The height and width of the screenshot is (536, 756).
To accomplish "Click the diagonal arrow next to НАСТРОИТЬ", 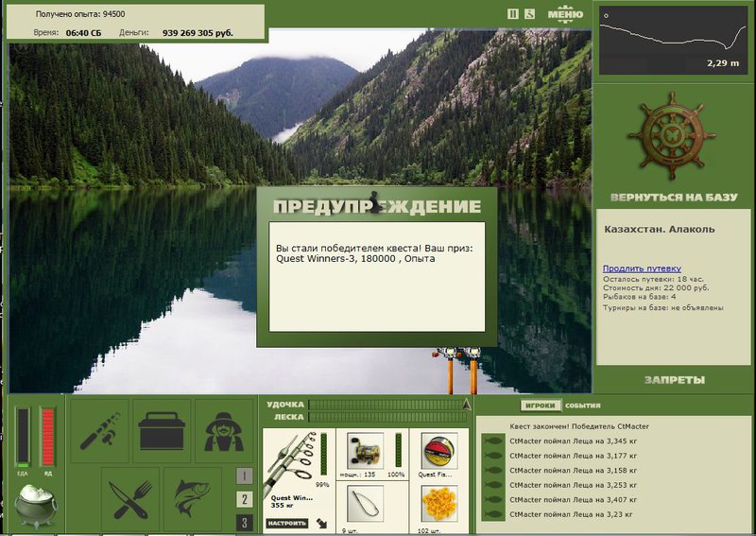I will coord(321,523).
